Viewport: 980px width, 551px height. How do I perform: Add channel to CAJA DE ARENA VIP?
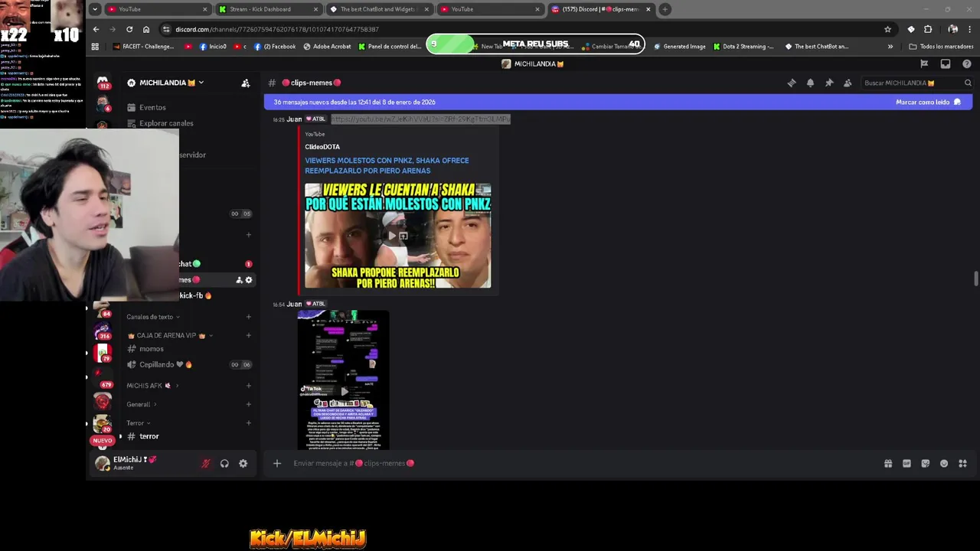[x=248, y=335]
